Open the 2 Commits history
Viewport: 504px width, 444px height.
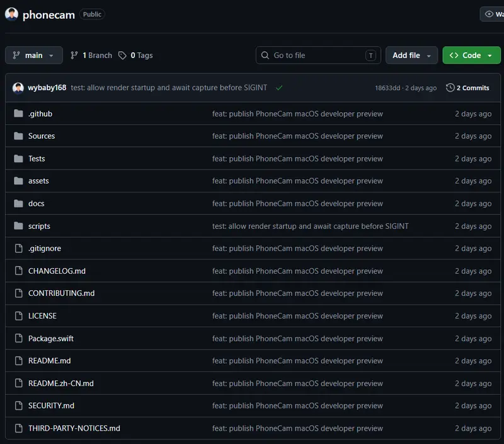[x=467, y=88]
